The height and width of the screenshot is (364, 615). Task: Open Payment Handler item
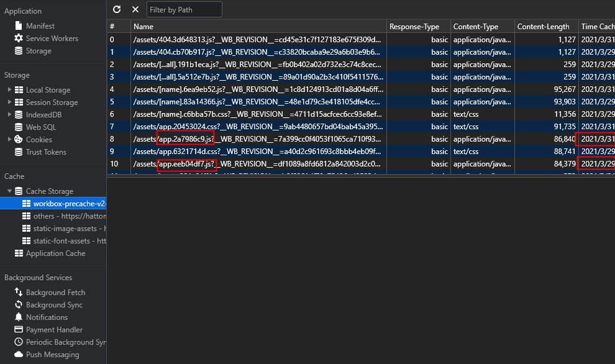[54, 330]
